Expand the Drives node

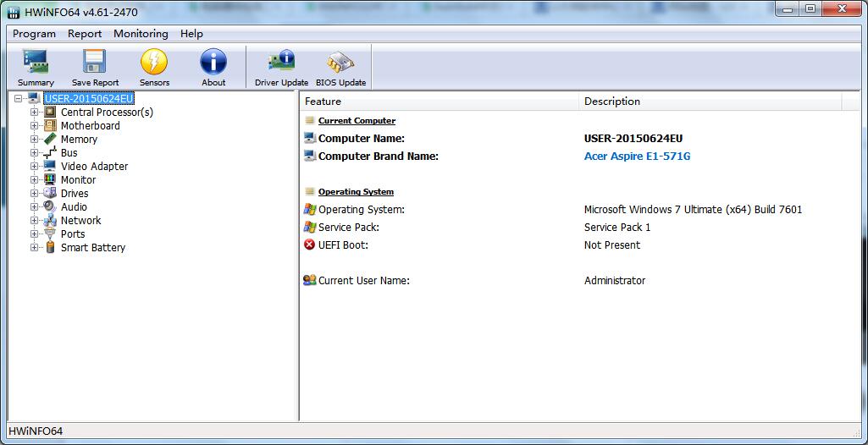(x=35, y=193)
